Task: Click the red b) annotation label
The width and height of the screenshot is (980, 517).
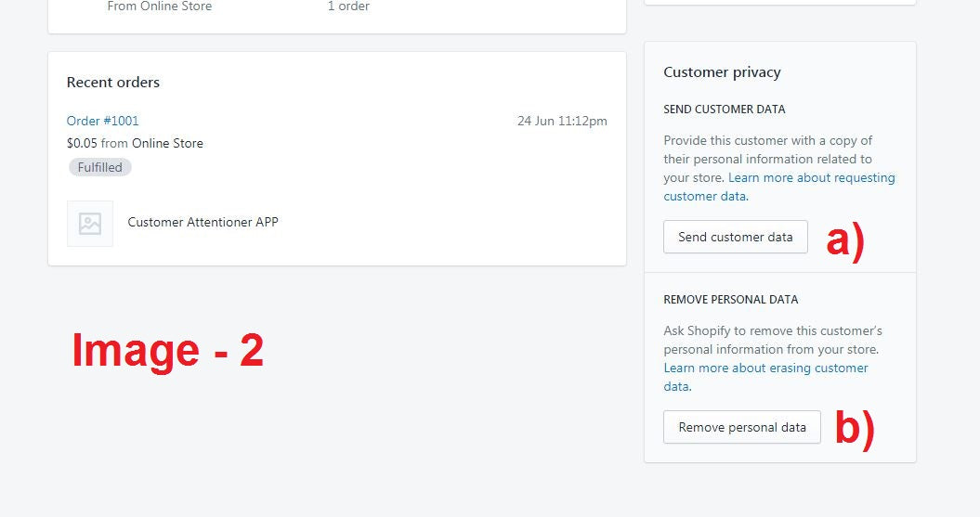Action: 855,430
